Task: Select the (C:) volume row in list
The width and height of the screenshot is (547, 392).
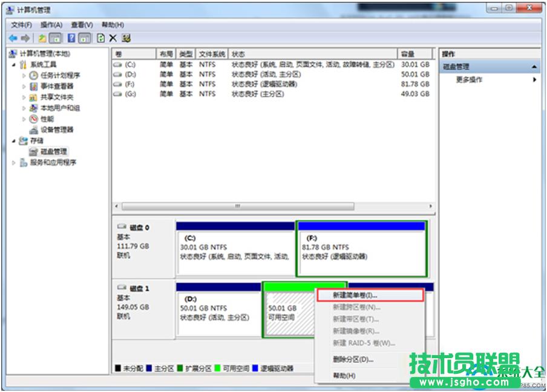Action: (x=272, y=65)
